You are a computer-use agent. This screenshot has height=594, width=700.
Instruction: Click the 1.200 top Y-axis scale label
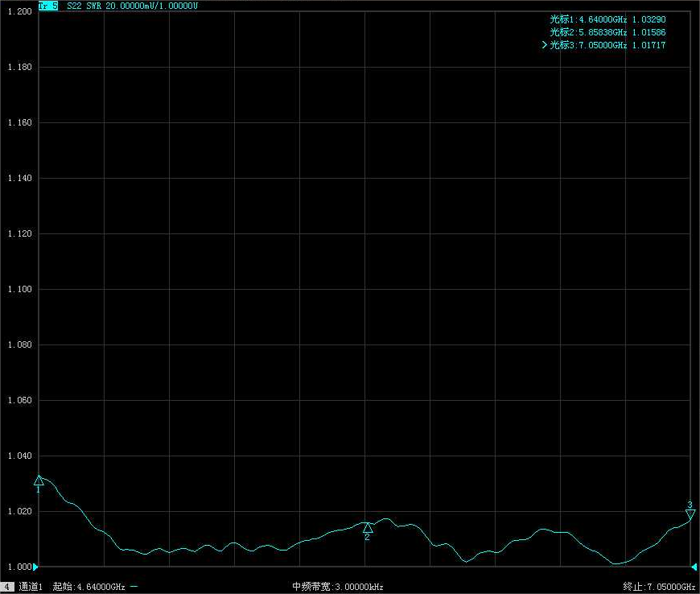(x=19, y=11)
